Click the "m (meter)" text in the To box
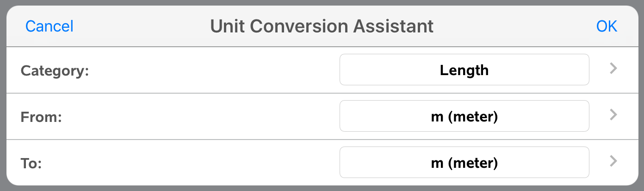The image size is (644, 191). (464, 163)
